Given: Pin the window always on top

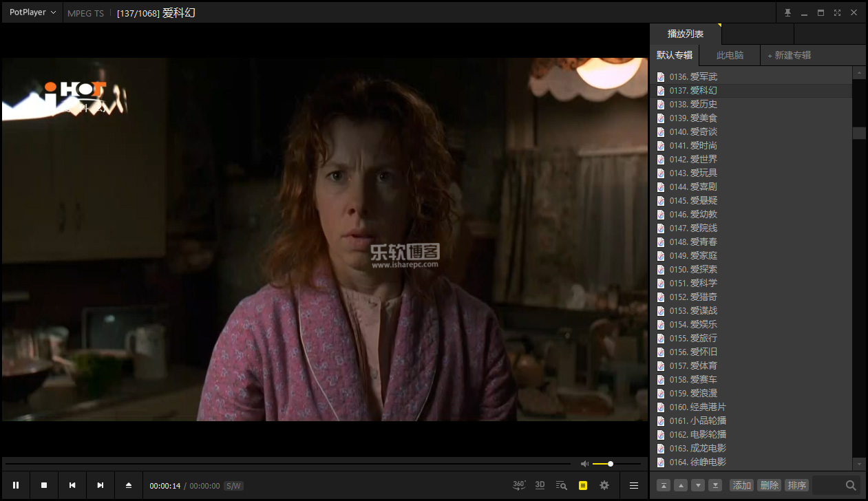Looking at the screenshot, I should click(788, 12).
